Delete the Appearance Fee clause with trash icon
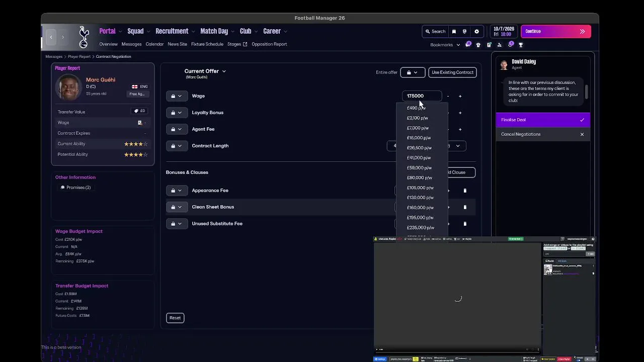 click(x=465, y=191)
